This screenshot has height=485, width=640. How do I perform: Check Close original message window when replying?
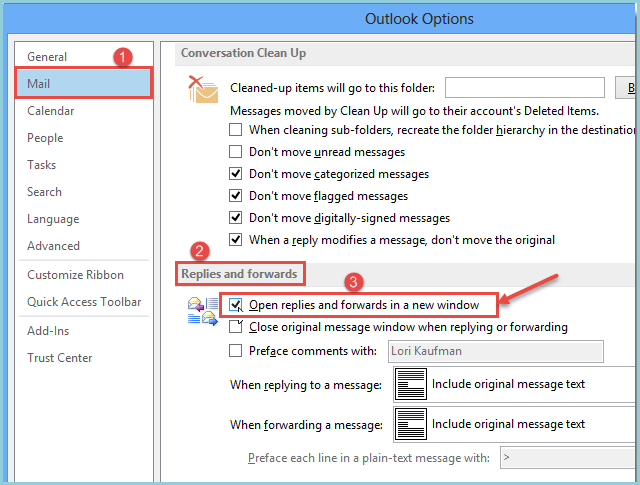[x=236, y=327]
